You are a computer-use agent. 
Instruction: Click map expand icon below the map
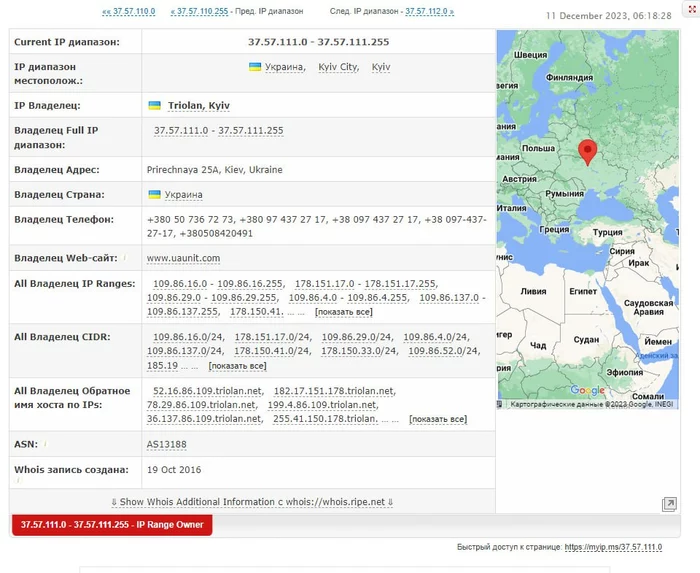tap(669, 504)
